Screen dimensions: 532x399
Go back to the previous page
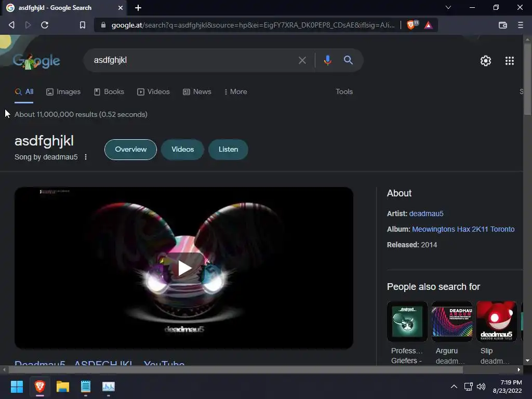pos(11,25)
